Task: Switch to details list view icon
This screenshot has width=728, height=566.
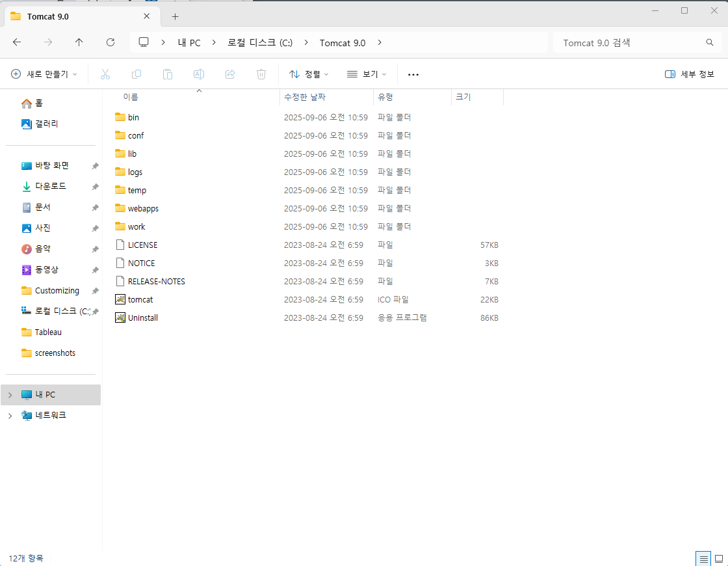Action: coord(703,559)
